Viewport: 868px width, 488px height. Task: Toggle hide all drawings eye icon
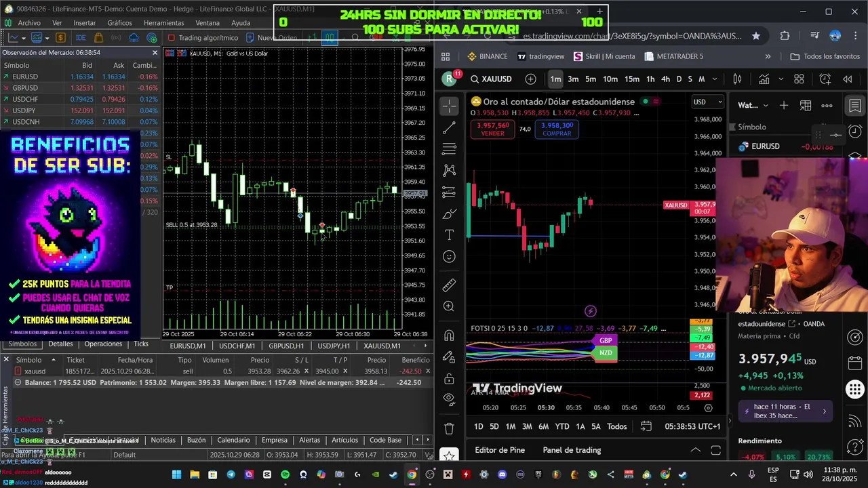click(x=449, y=399)
